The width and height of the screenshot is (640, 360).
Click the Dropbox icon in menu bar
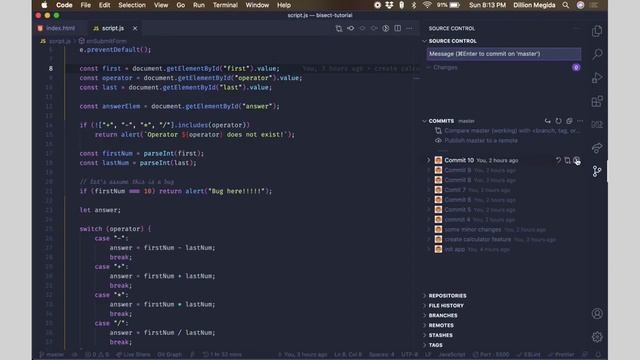click(389, 5)
